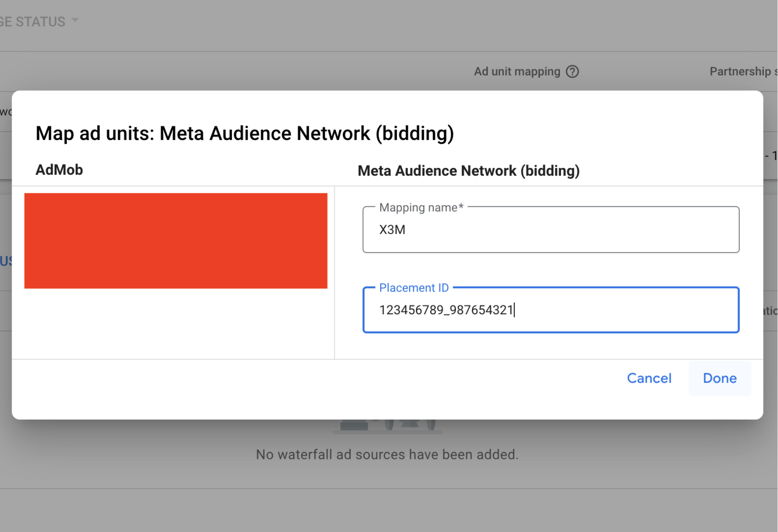Click the Partnership column header
Screen dimensions: 778x532
(743, 71)
